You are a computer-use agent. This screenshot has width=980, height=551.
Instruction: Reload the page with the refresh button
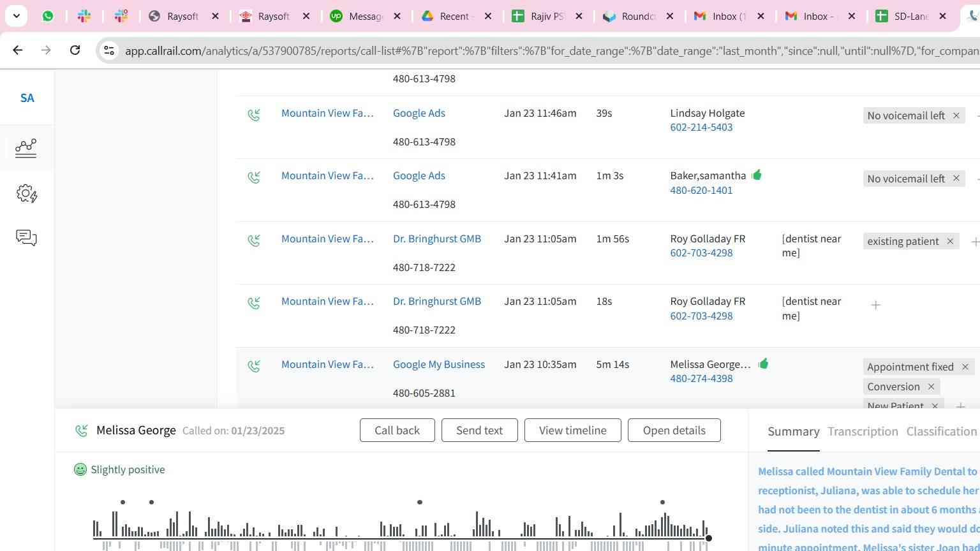(75, 50)
